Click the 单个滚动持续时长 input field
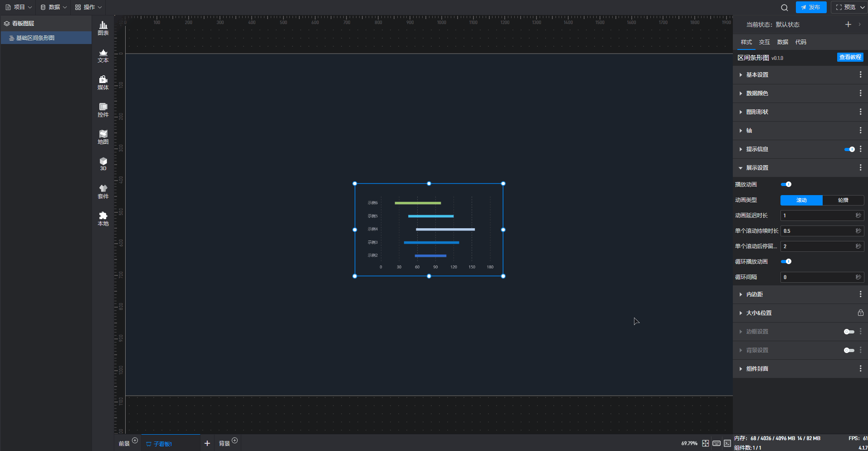The height and width of the screenshot is (451, 868). 822,231
